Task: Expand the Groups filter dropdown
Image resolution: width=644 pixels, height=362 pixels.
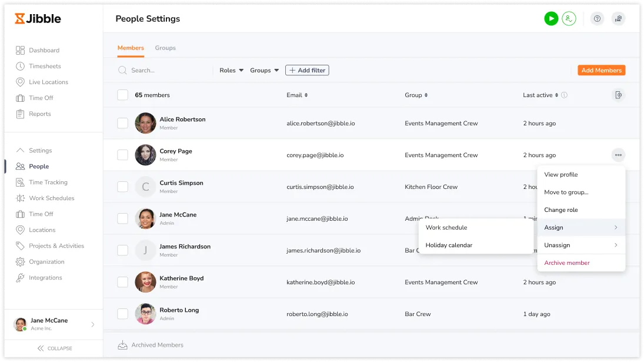Action: point(264,71)
